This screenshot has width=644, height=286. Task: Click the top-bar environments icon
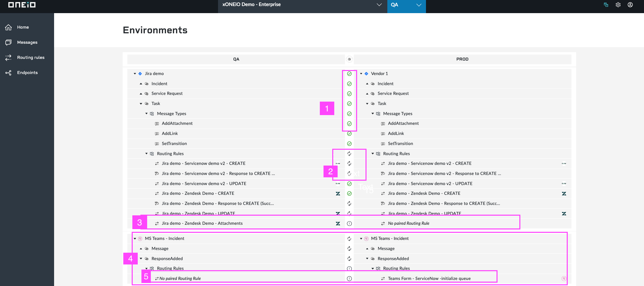(606, 5)
